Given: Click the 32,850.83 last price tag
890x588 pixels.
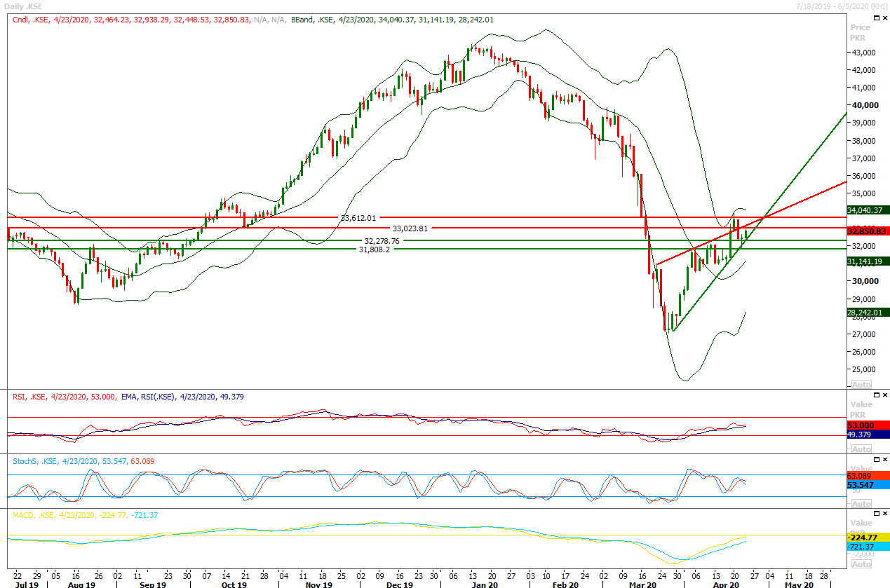Looking at the screenshot, I should coord(868,231).
